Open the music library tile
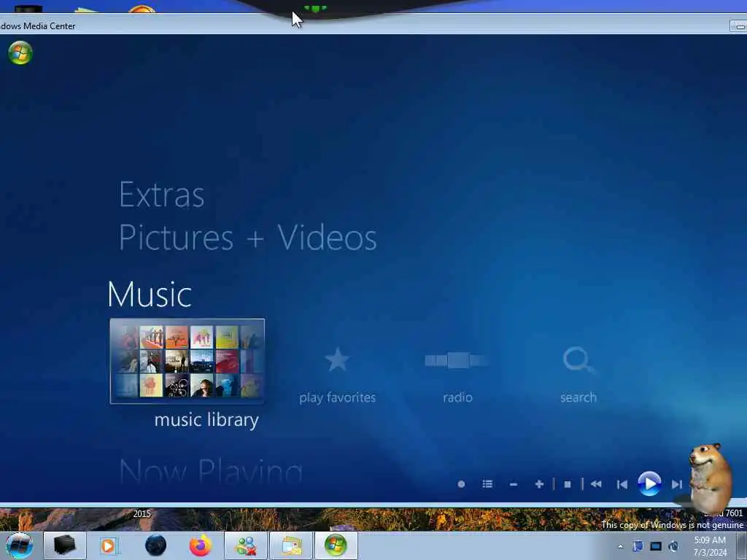Screen dimensions: 747x560 click(x=187, y=362)
